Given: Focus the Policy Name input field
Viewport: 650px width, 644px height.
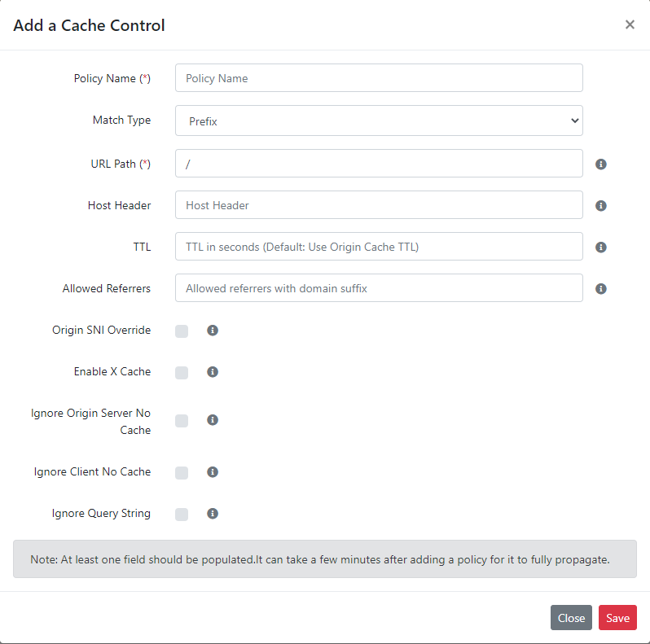Looking at the screenshot, I should (x=379, y=78).
